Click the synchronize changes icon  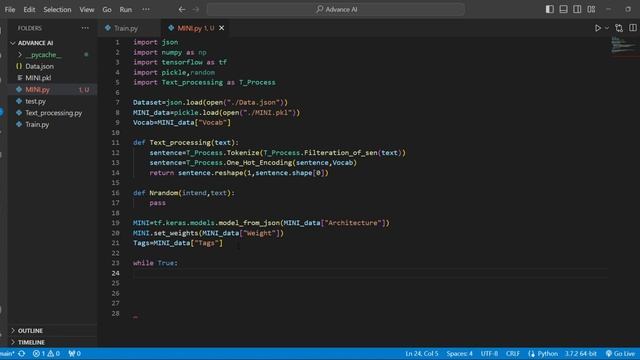[x=22, y=353]
